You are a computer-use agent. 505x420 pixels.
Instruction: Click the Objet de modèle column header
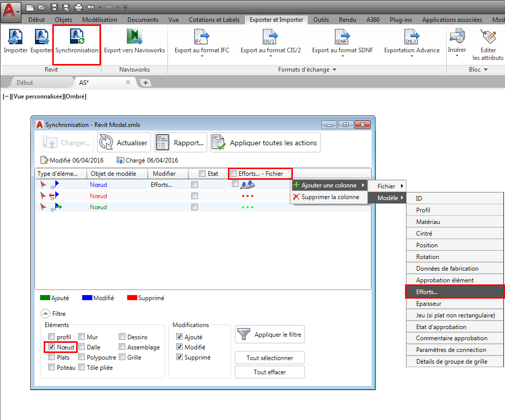pos(117,173)
